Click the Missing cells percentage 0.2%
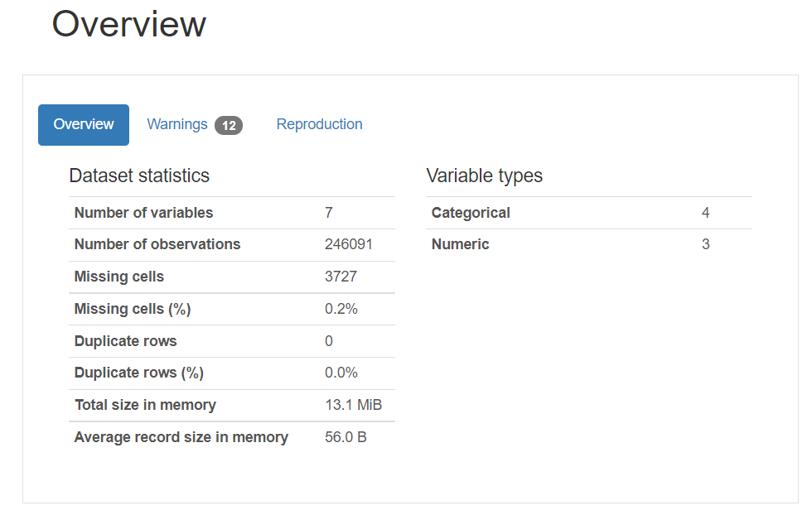Image resolution: width=812 pixels, height=515 pixels. tap(336, 308)
